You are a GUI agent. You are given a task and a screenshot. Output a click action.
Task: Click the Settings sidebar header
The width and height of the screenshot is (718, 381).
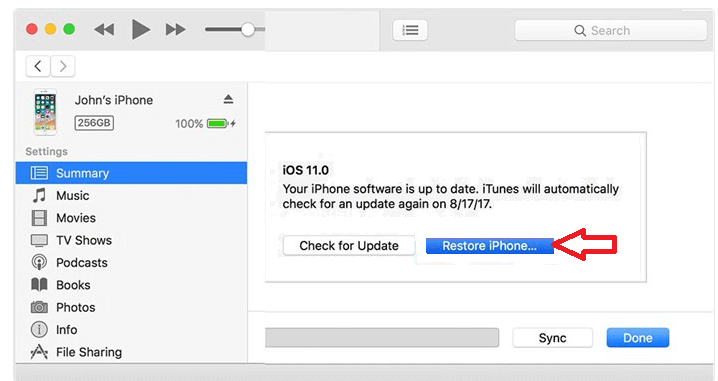tap(46, 152)
